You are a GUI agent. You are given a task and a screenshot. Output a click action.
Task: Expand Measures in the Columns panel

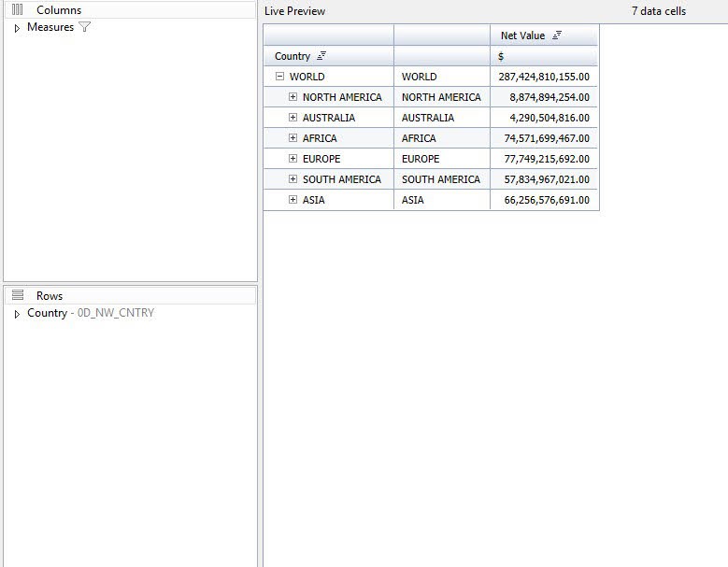point(17,28)
